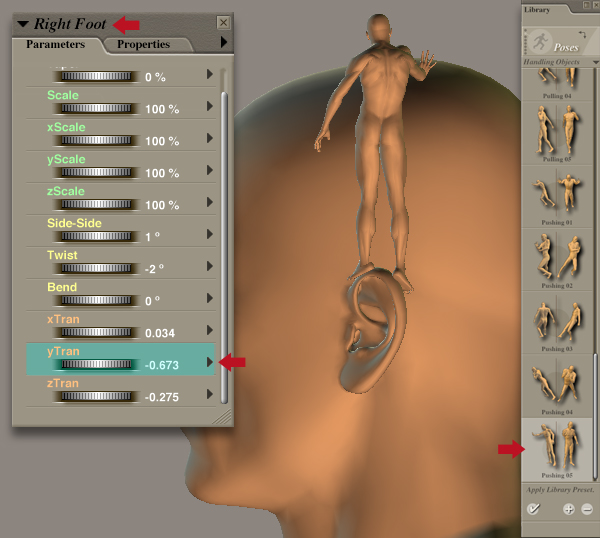Click the Side-Side value 1 °

point(152,237)
